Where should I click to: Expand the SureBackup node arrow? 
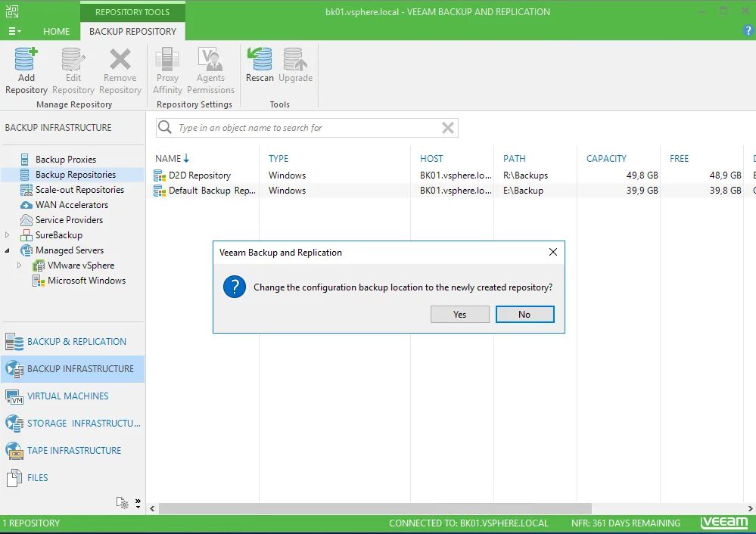click(x=8, y=235)
